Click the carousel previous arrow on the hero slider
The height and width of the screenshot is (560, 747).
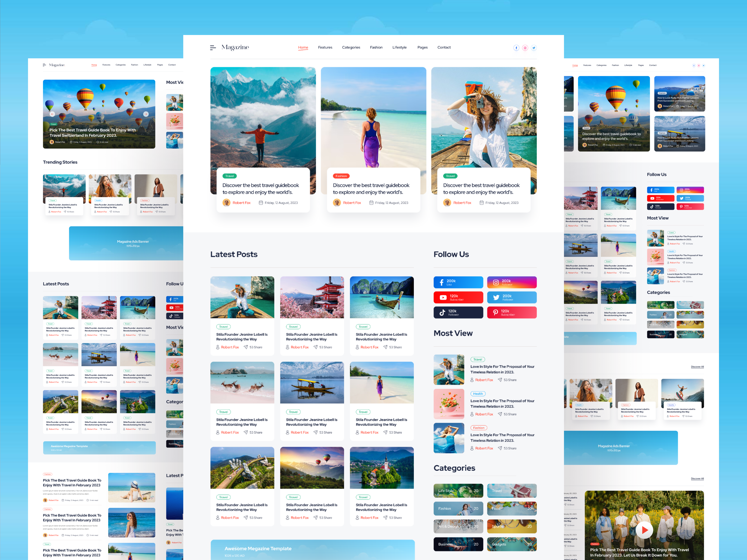tap(52, 114)
